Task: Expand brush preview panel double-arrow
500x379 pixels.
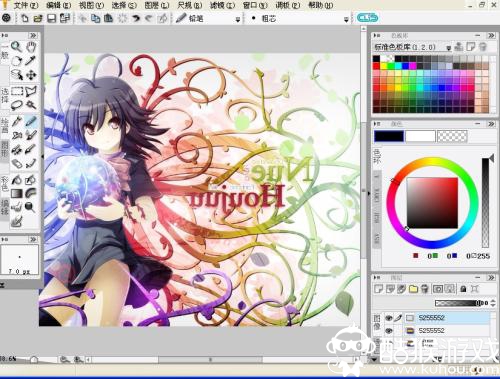Action: point(33,239)
